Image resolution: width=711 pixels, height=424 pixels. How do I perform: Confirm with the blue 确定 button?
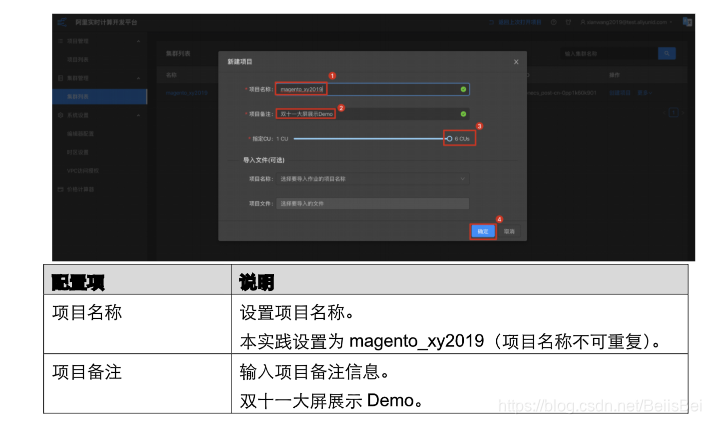[x=483, y=232]
